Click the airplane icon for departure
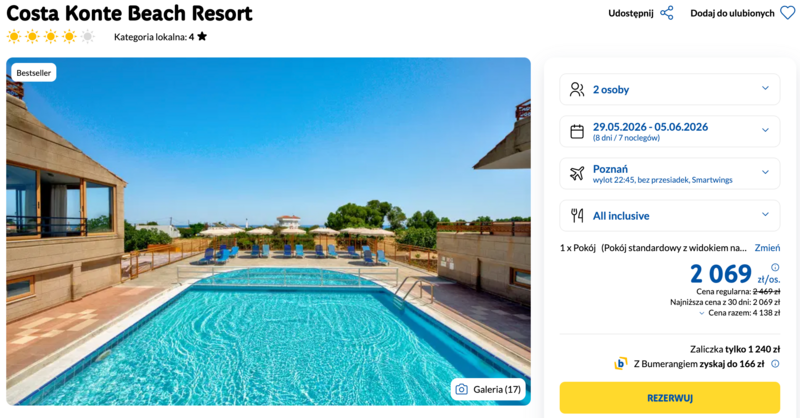The width and height of the screenshot is (800, 418). pyautogui.click(x=577, y=174)
